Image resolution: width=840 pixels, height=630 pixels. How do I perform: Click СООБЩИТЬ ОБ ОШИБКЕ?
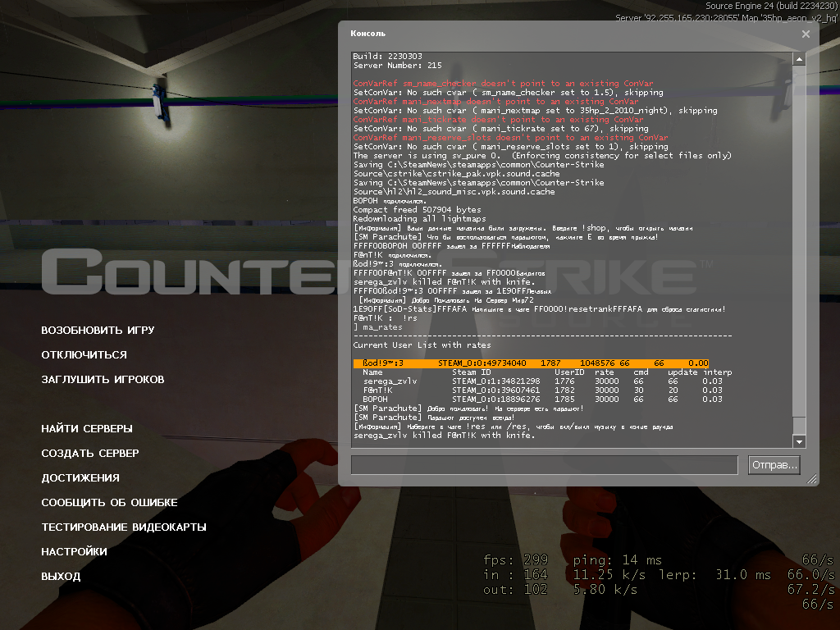tap(109, 503)
